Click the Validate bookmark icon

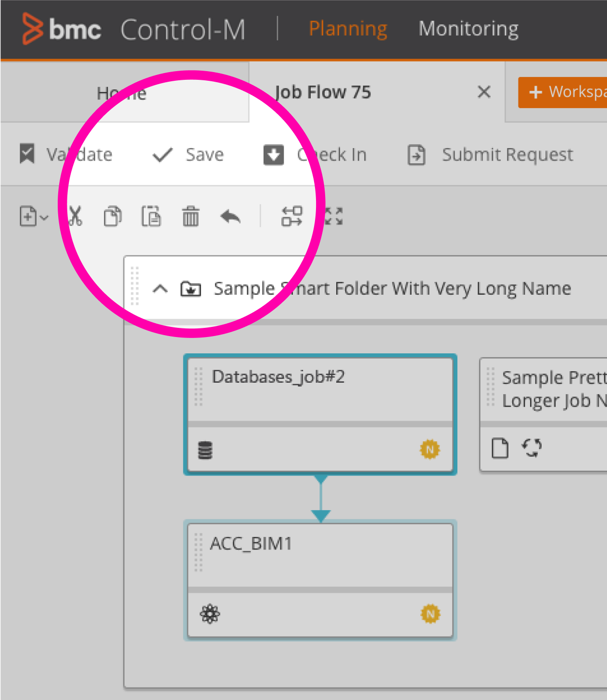pyautogui.click(x=27, y=154)
